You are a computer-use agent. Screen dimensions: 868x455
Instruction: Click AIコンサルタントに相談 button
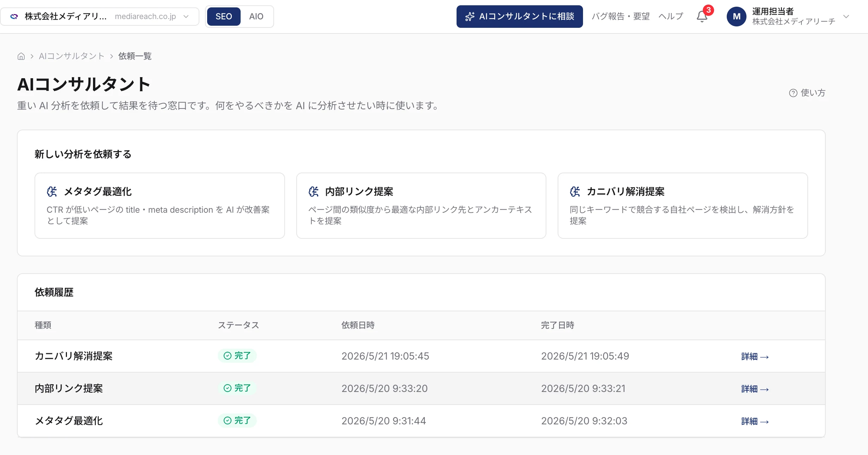520,17
